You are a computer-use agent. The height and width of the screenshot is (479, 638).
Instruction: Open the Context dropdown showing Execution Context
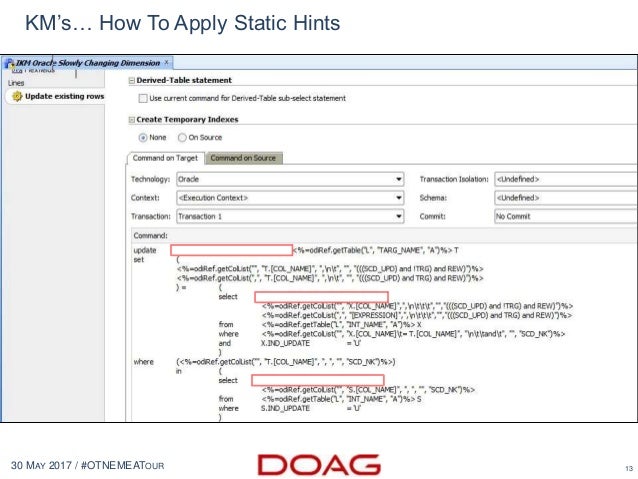pyautogui.click(x=290, y=198)
